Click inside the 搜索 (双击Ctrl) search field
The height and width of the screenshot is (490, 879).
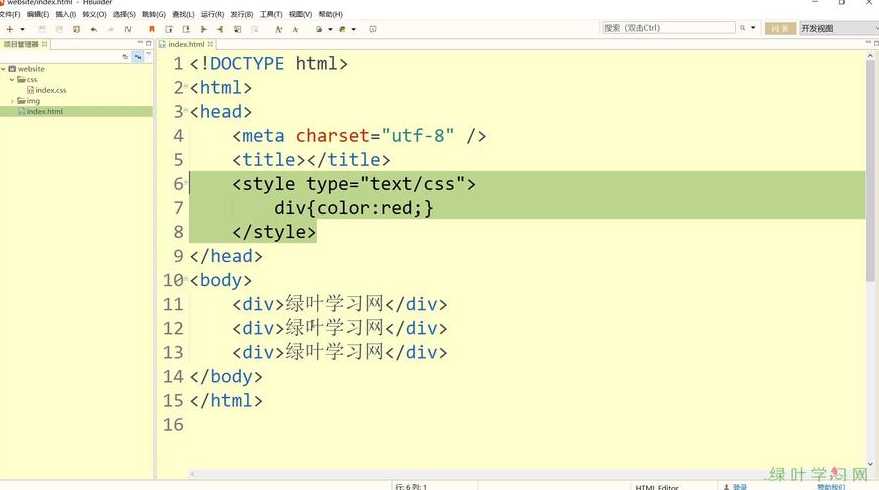pyautogui.click(x=668, y=27)
